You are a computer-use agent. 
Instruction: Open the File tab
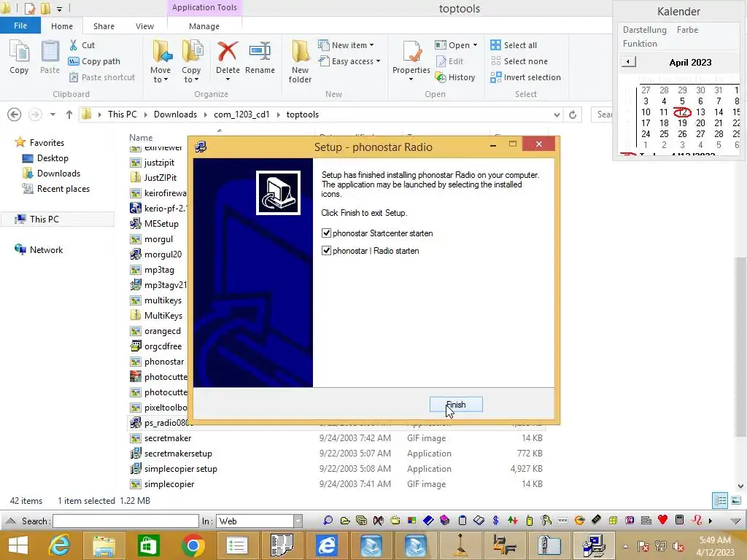pos(20,26)
